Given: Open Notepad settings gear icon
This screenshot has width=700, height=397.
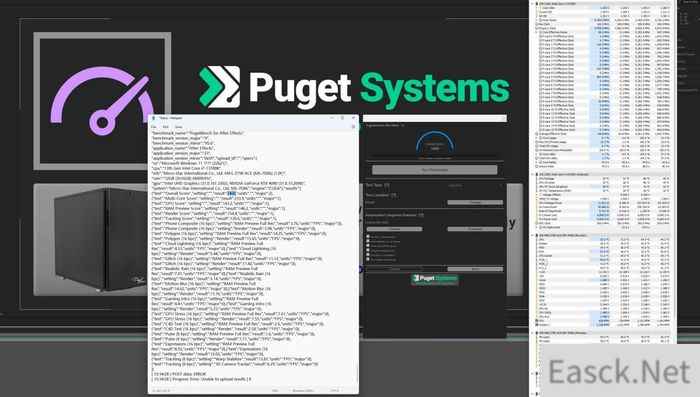Looking at the screenshot, I should (x=354, y=127).
